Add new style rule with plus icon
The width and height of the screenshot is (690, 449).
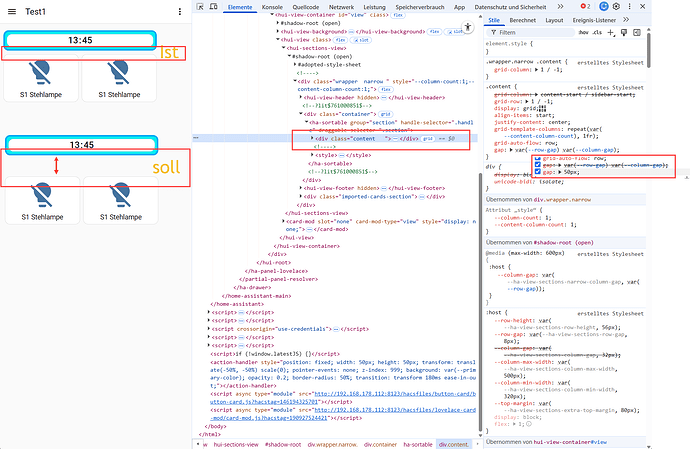tap(609, 31)
